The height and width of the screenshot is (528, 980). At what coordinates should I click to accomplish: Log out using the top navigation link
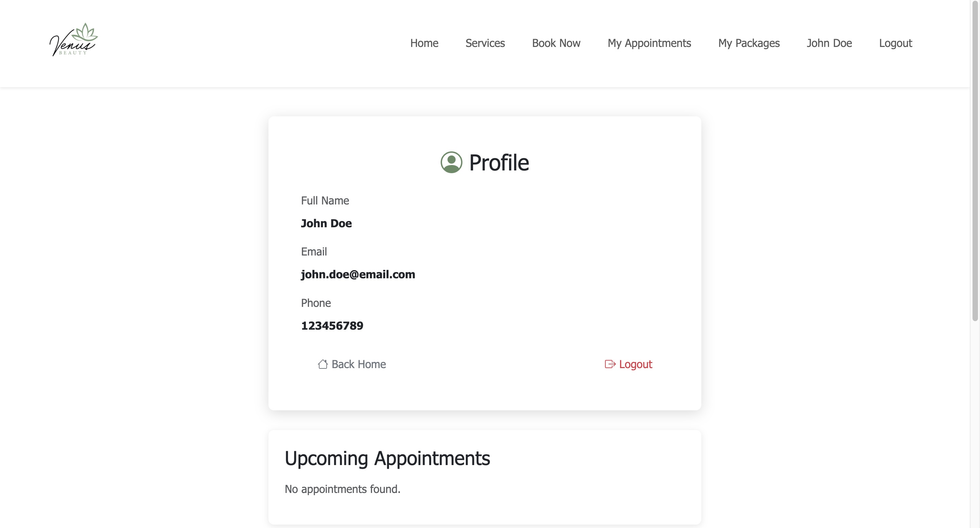point(895,43)
